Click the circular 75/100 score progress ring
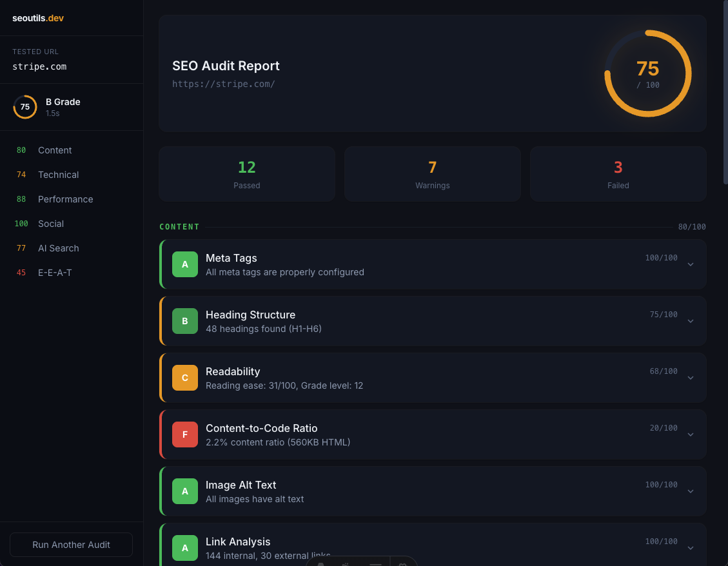The width and height of the screenshot is (728, 566). coord(648,73)
